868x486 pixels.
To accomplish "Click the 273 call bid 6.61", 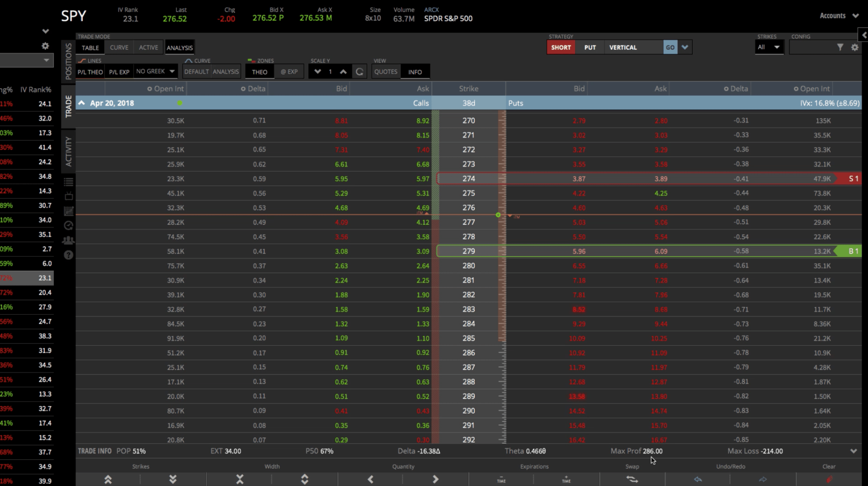I will (341, 164).
